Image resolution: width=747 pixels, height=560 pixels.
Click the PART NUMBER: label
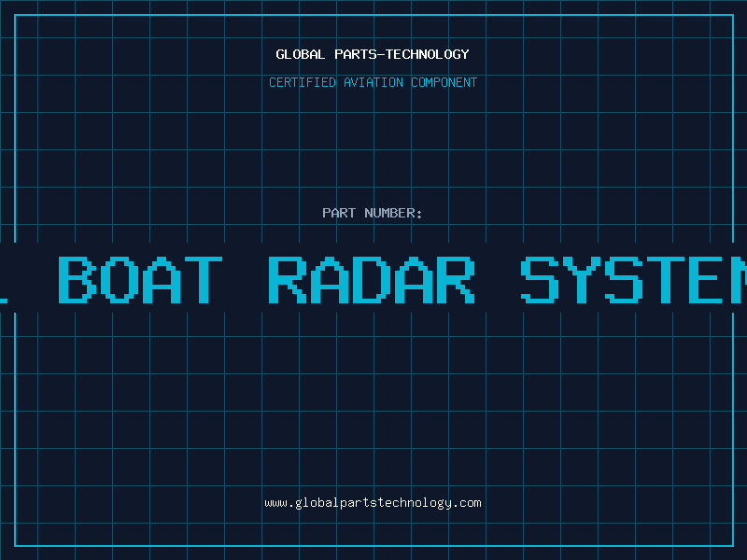coord(373,213)
